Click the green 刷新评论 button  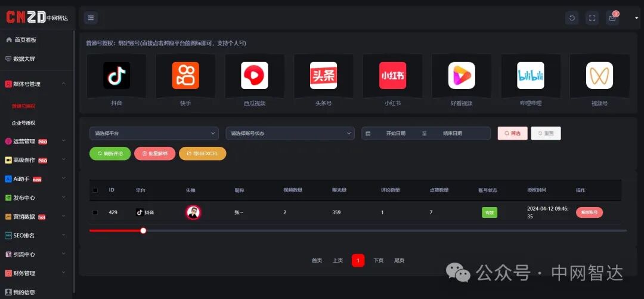pos(110,153)
